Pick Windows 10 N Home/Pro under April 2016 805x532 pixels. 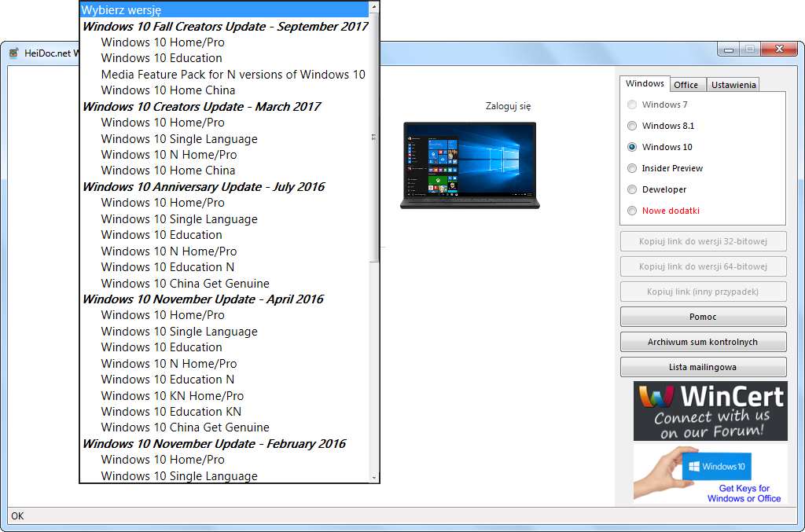(x=224, y=364)
